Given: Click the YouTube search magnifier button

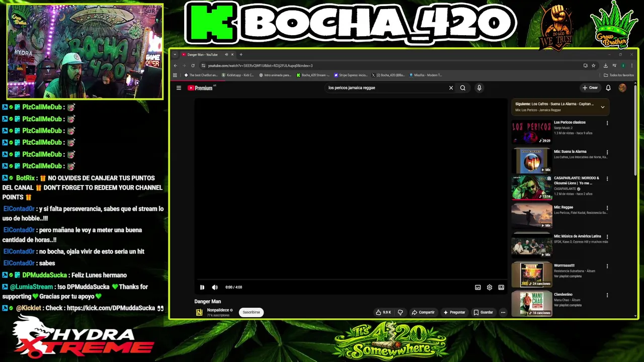Looking at the screenshot, I should click(x=463, y=88).
